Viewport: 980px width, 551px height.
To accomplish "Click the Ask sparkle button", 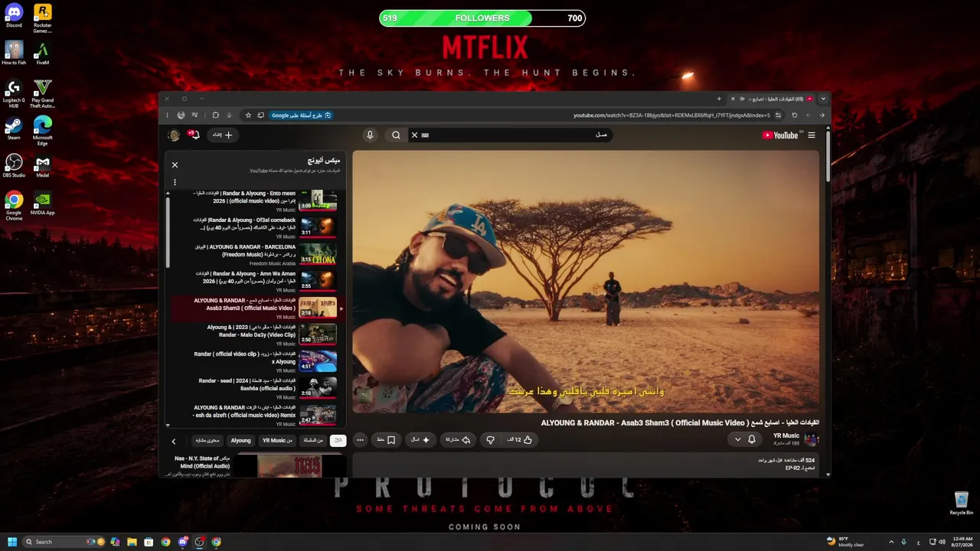I will tap(420, 440).
